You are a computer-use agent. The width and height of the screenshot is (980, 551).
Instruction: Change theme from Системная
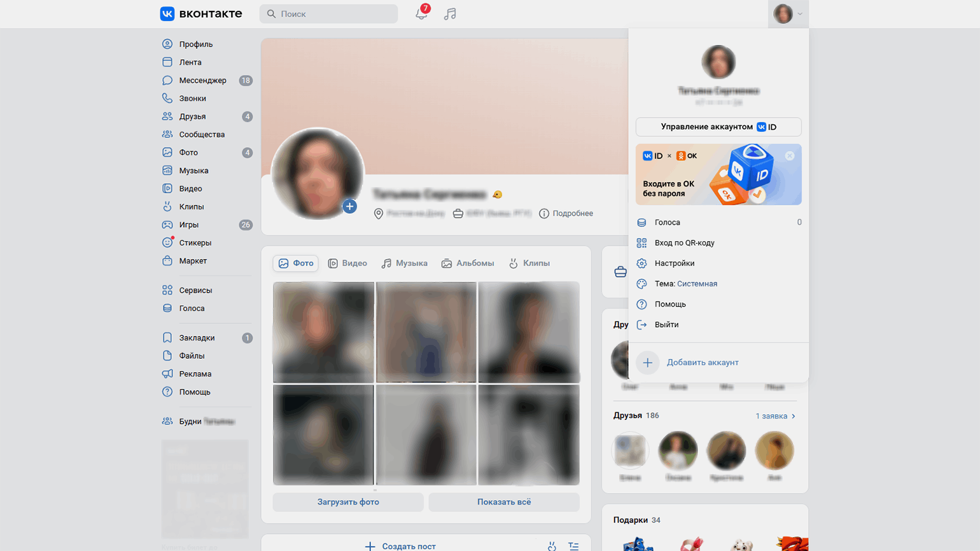[x=696, y=284]
